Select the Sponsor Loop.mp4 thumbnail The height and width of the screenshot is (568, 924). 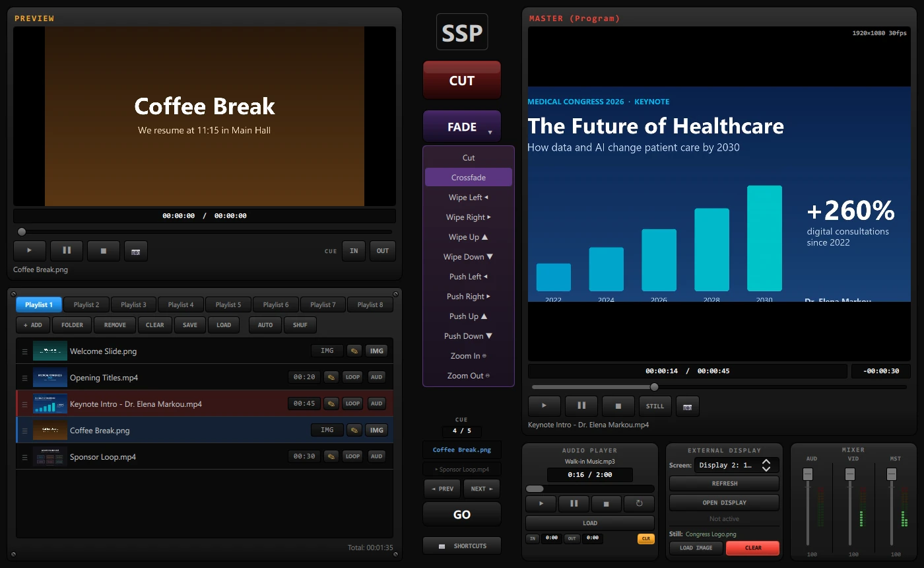pyautogui.click(x=50, y=456)
